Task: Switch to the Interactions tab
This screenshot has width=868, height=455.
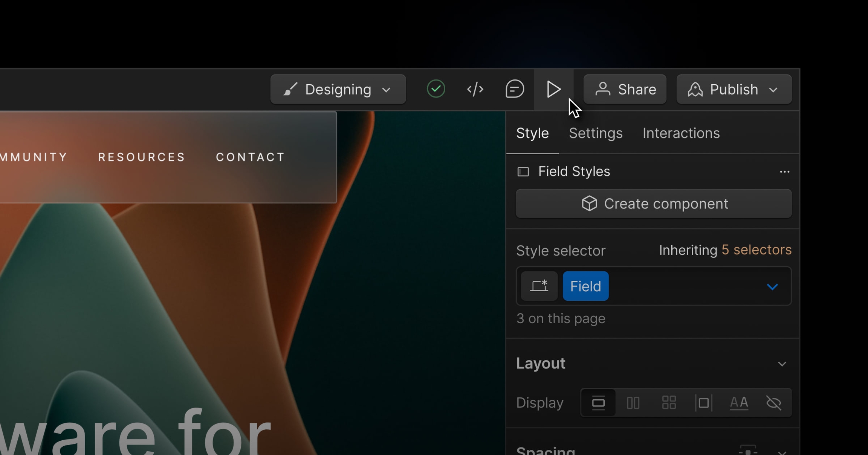Action: click(x=681, y=133)
